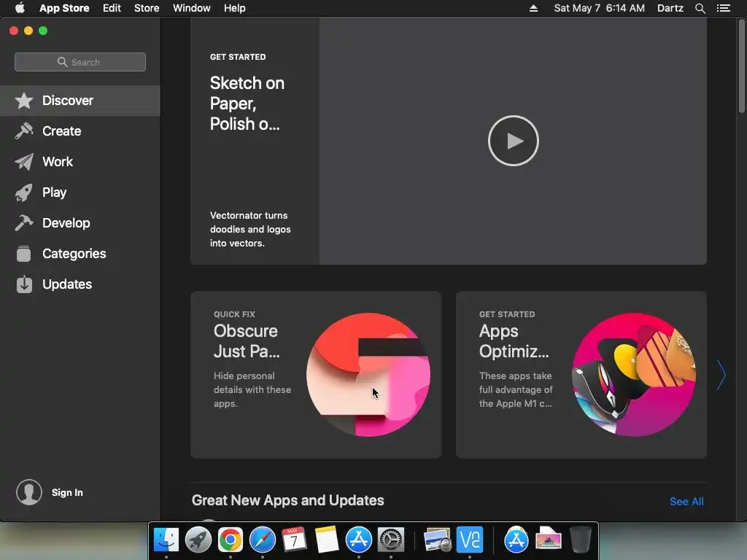The height and width of the screenshot is (560, 747).
Task: Open Launchpad from the Dock
Action: (x=198, y=540)
